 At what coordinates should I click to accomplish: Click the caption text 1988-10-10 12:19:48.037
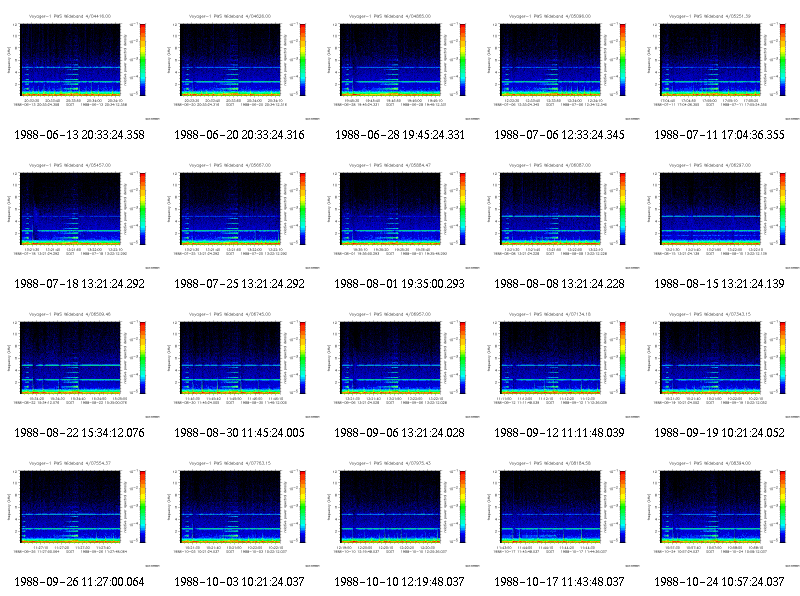399,582
